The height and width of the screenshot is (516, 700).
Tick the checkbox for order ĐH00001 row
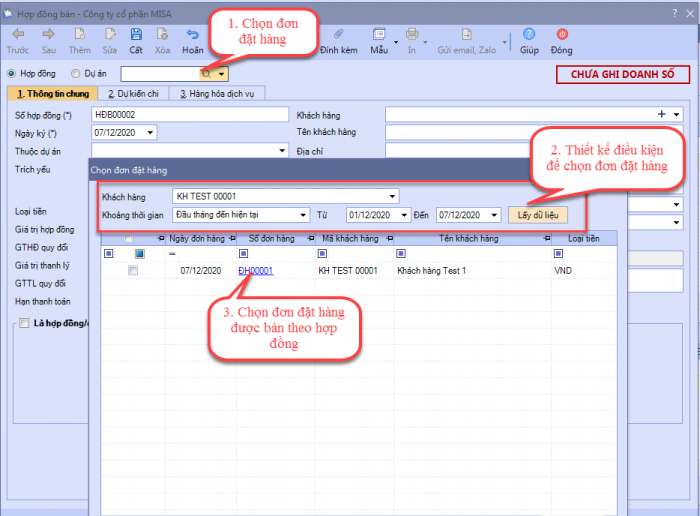133,271
